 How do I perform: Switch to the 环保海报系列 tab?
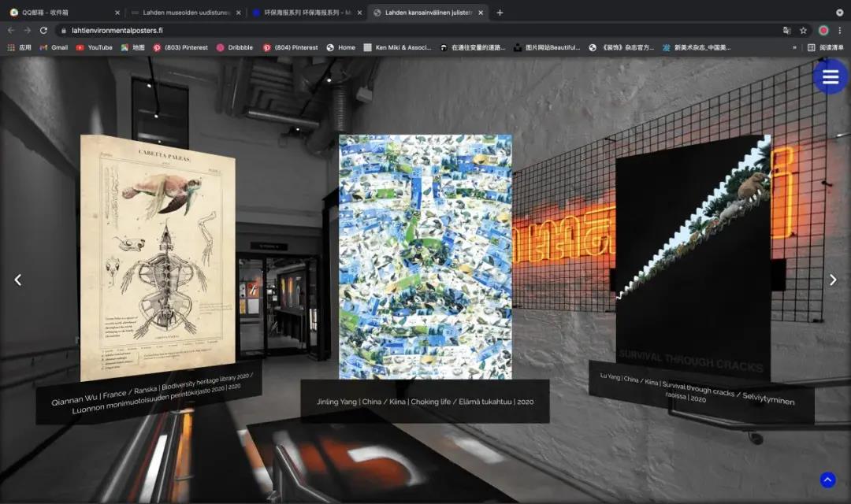tap(306, 13)
